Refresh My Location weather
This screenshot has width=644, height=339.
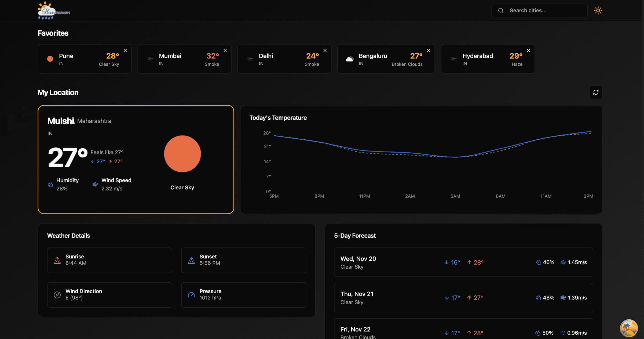pos(596,92)
